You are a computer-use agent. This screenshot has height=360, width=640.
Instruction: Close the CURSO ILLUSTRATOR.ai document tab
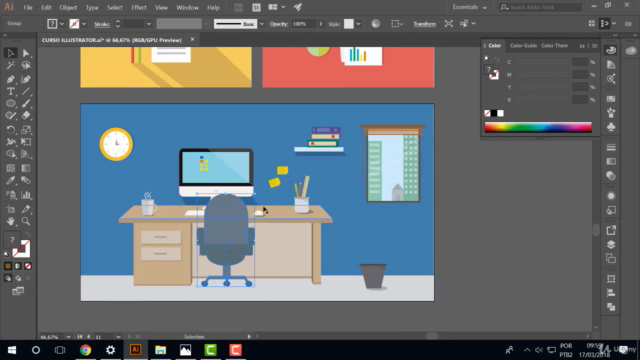[x=192, y=40]
